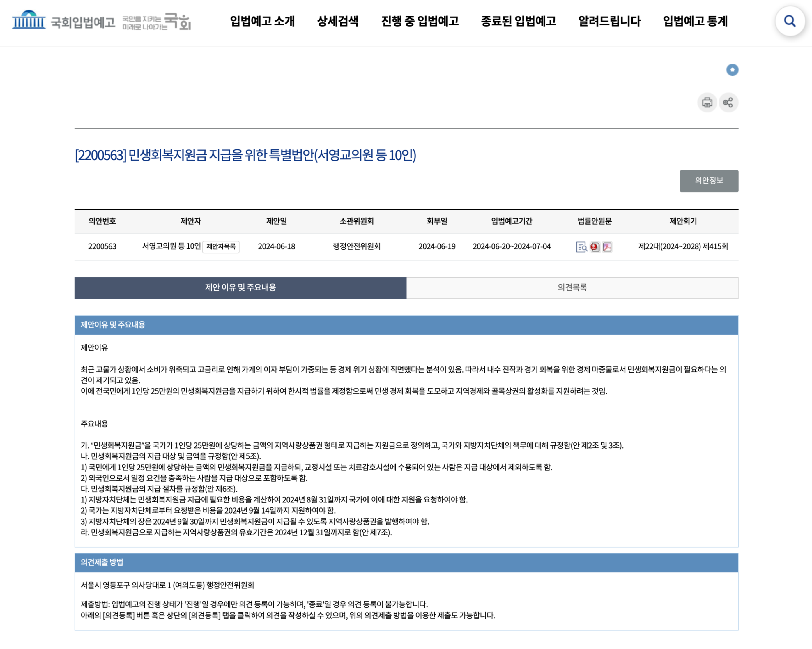
Task: Select bill number 2200563 in the table
Action: coord(102,247)
